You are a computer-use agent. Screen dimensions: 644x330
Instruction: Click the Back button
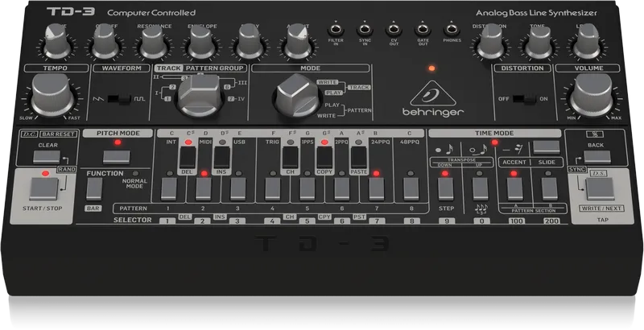(x=597, y=157)
